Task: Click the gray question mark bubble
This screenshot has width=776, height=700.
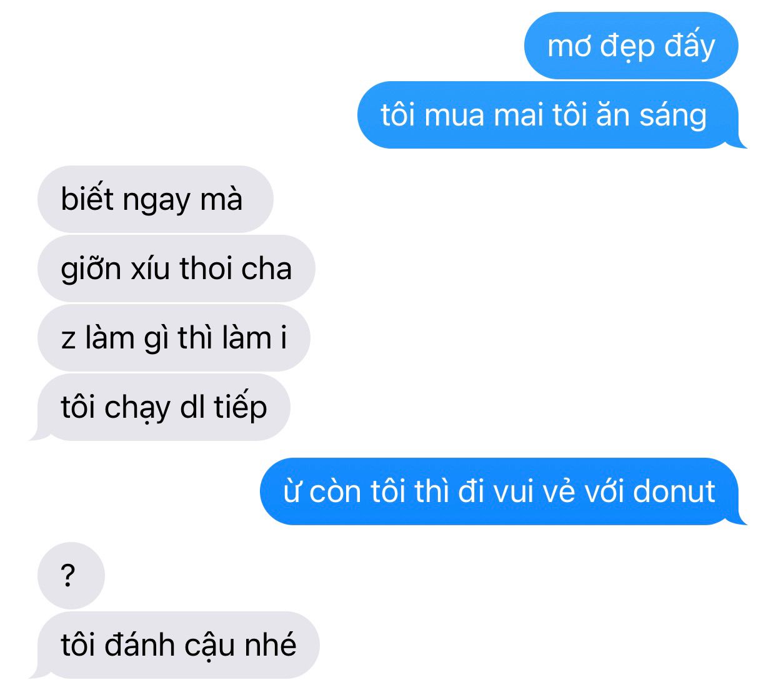Action: (71, 576)
